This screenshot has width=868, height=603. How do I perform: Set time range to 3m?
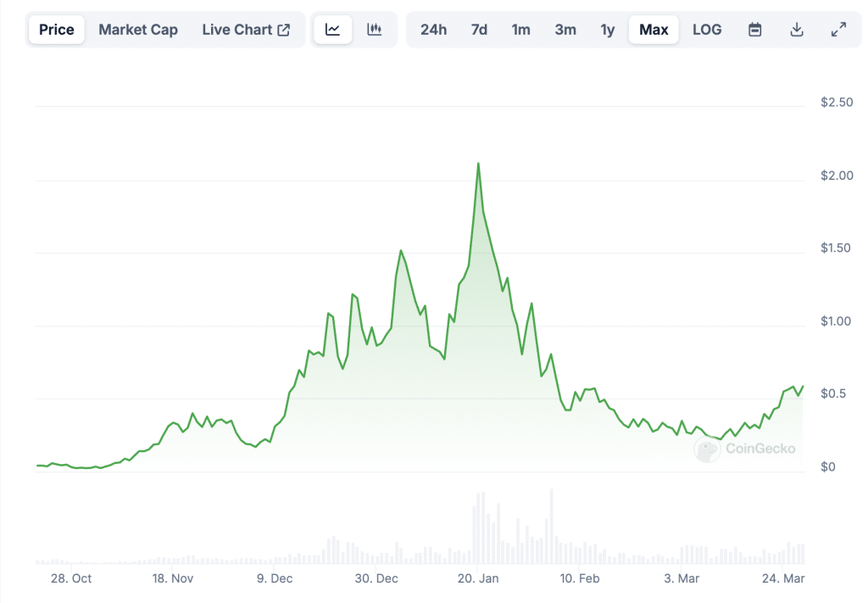[565, 30]
